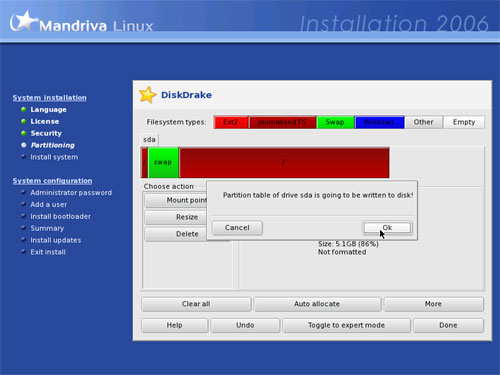Select Install updates step
This screenshot has width=500, height=375.
[x=56, y=240]
